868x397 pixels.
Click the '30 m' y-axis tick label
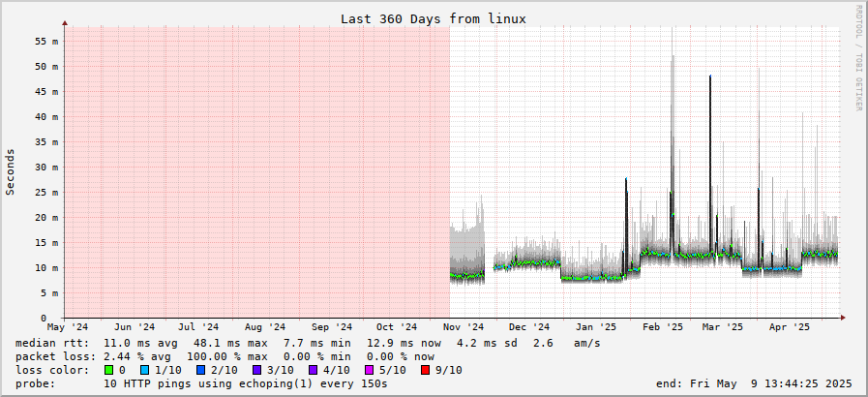46,168
